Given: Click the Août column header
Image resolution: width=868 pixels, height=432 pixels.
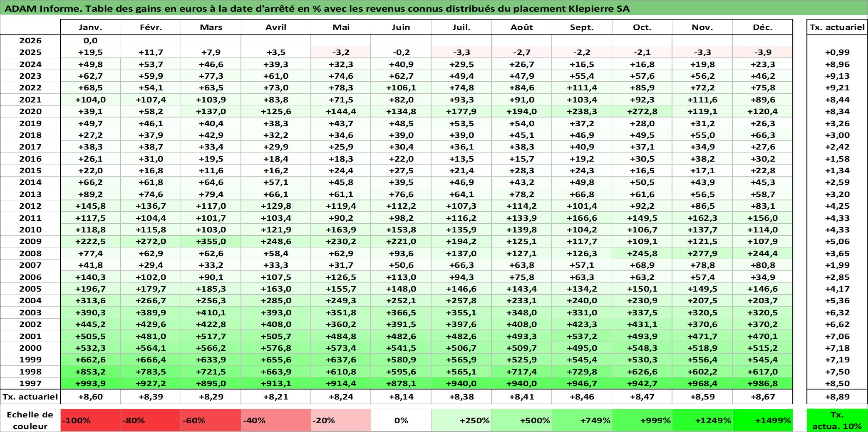Looking at the screenshot, I should 522,27.
